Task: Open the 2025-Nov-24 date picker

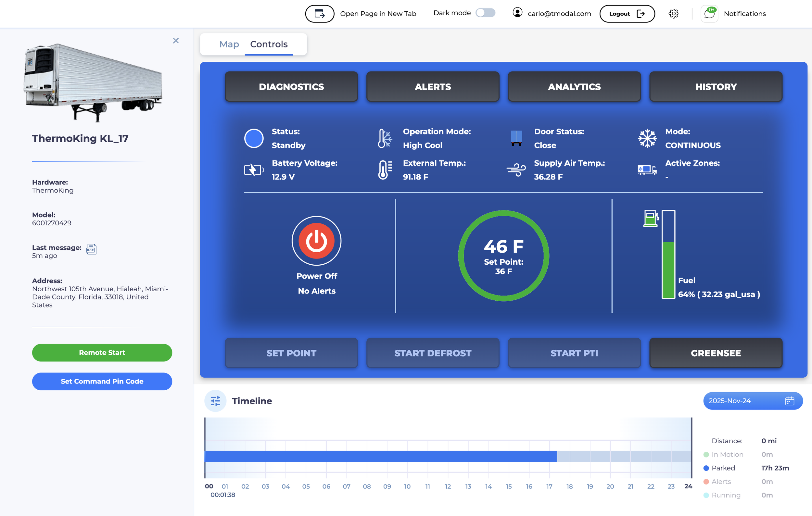Action: (x=753, y=401)
